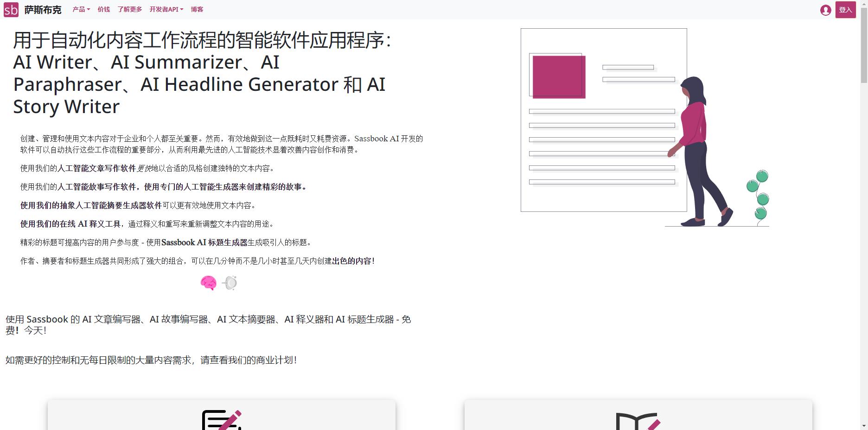Open the AI story writer book icon
Image resolution: width=868 pixels, height=430 pixels.
point(638,421)
